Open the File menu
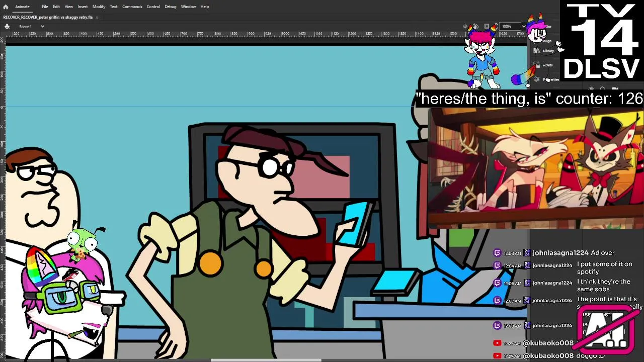Image resolution: width=644 pixels, height=362 pixels. (45, 7)
